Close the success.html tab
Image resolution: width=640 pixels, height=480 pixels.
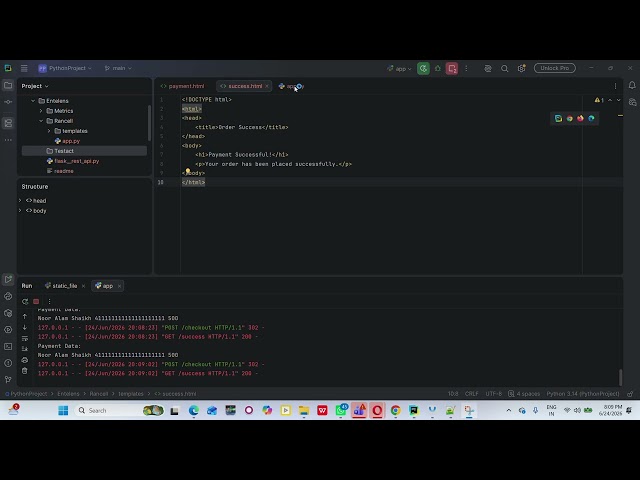267,86
